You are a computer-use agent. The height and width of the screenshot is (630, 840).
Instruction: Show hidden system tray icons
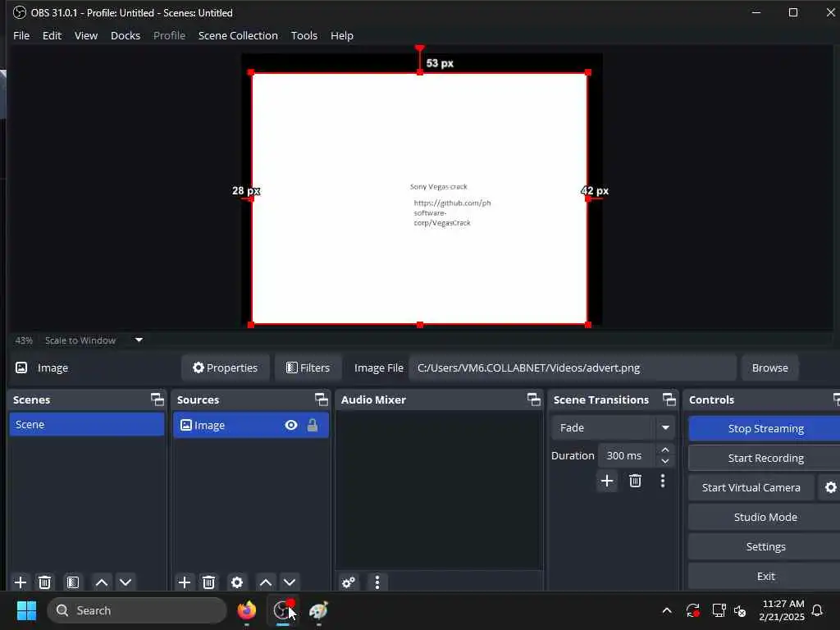667,610
